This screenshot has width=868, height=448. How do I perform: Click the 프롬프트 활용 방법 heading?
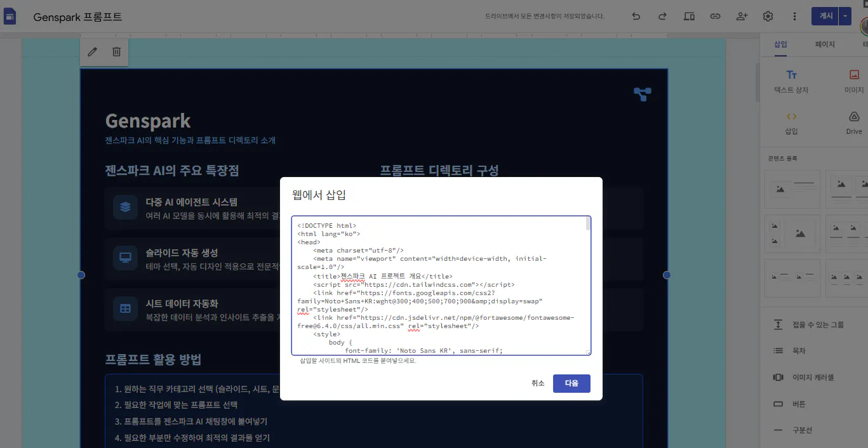(153, 360)
